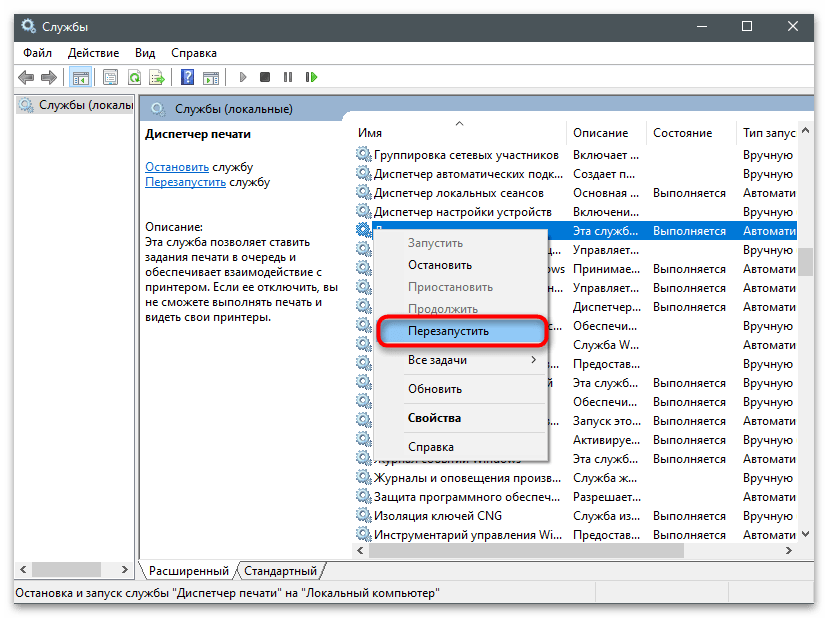Image resolution: width=828 pixels, height=618 pixels.
Task: Click the 'Перезапустить' link in the left pane
Action: [186, 183]
